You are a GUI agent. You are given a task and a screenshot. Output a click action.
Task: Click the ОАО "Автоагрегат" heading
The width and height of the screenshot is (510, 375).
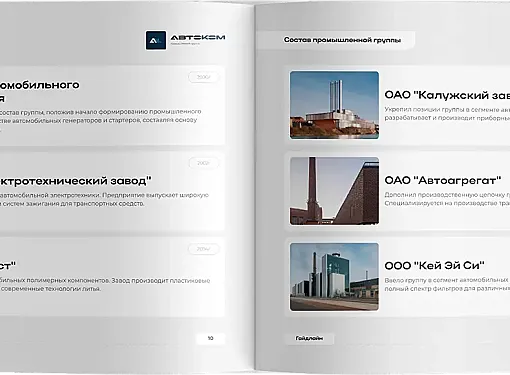[443, 180]
